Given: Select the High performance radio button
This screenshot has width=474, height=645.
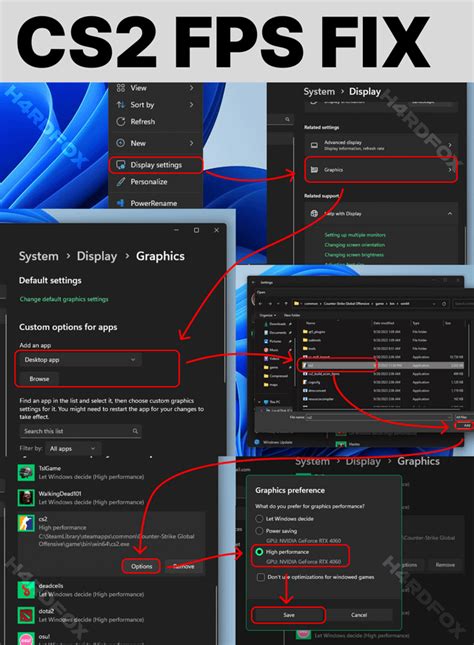Looking at the screenshot, I should pos(259,552).
